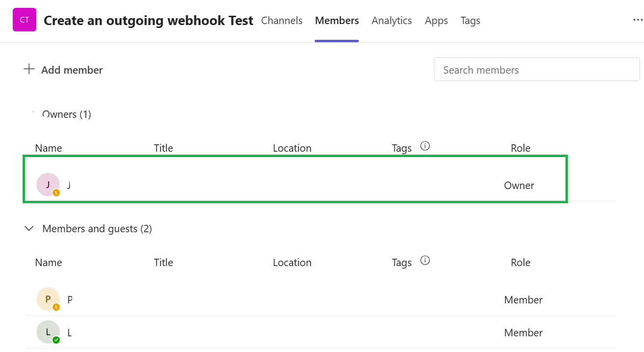Image resolution: width=644 pixels, height=352 pixels.
Task: Click the Name column header in Owners table
Action: (x=49, y=148)
